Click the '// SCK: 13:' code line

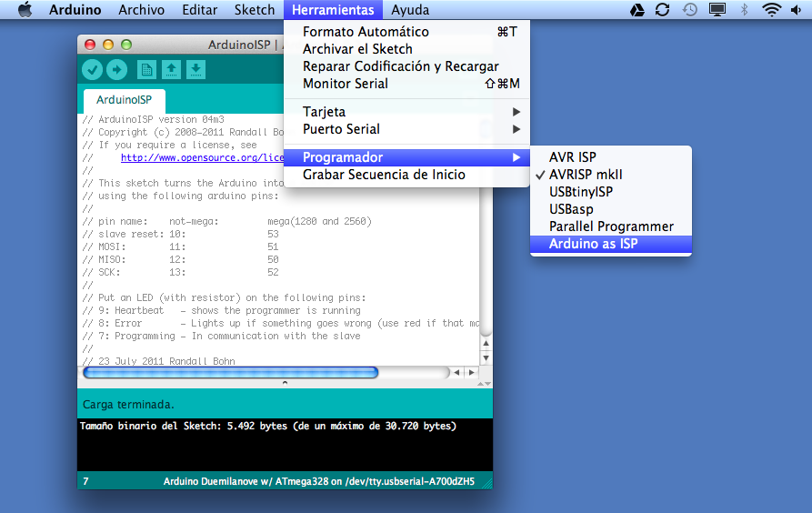(180, 272)
